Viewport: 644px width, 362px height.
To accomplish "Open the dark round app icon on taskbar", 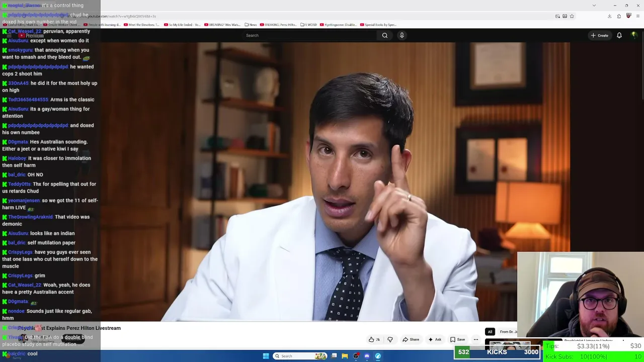I will click(x=356, y=356).
